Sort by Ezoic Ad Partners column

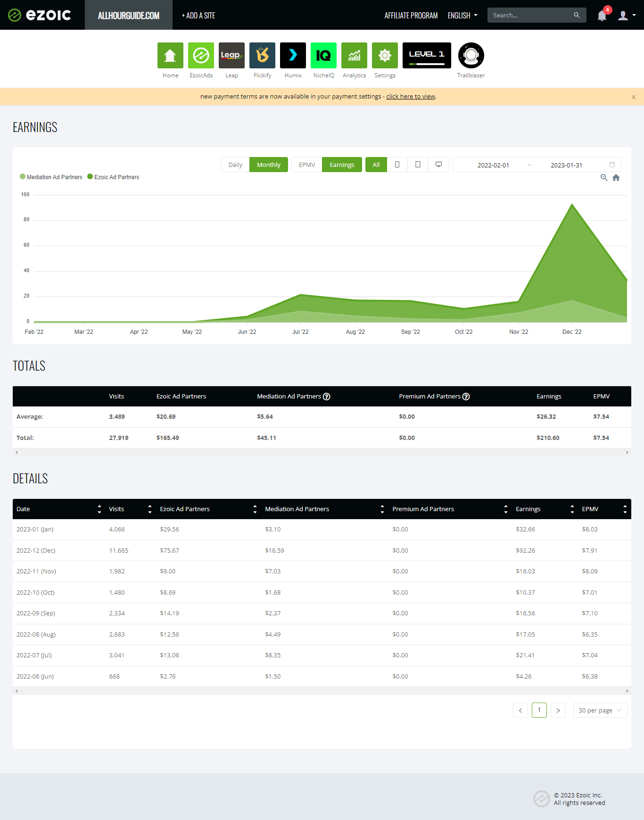click(255, 509)
